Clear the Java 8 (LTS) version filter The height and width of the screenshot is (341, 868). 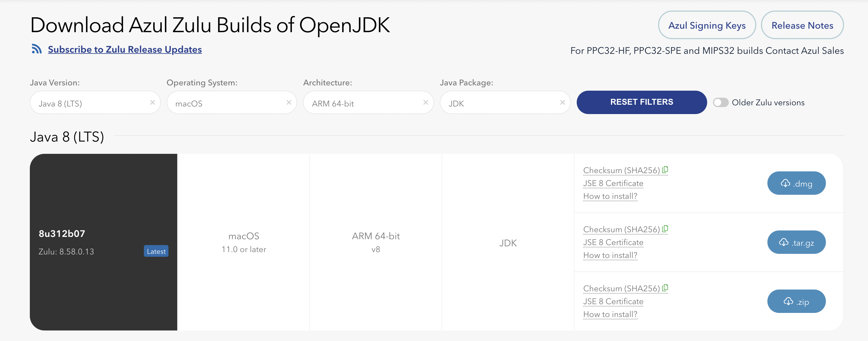pos(153,102)
